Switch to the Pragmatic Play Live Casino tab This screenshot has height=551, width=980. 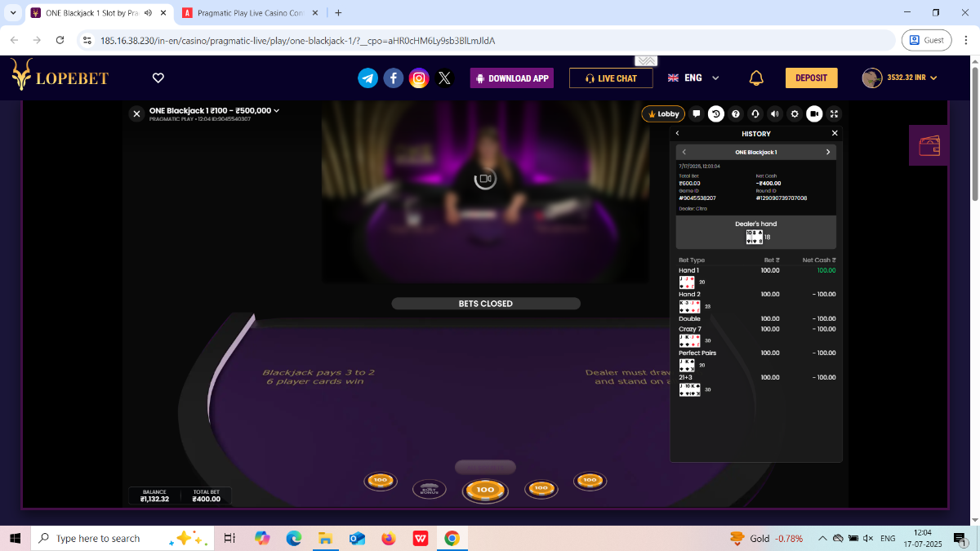[x=252, y=13]
